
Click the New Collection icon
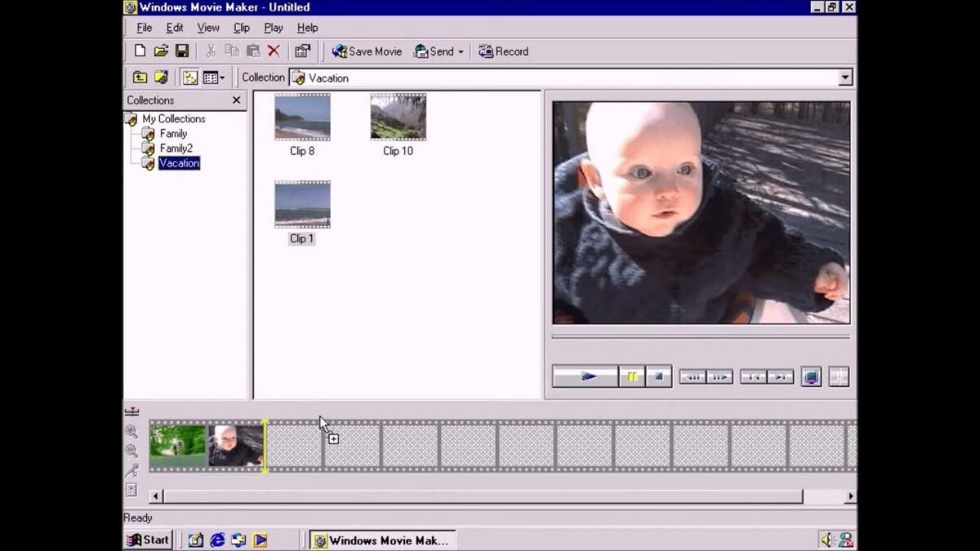coord(162,78)
